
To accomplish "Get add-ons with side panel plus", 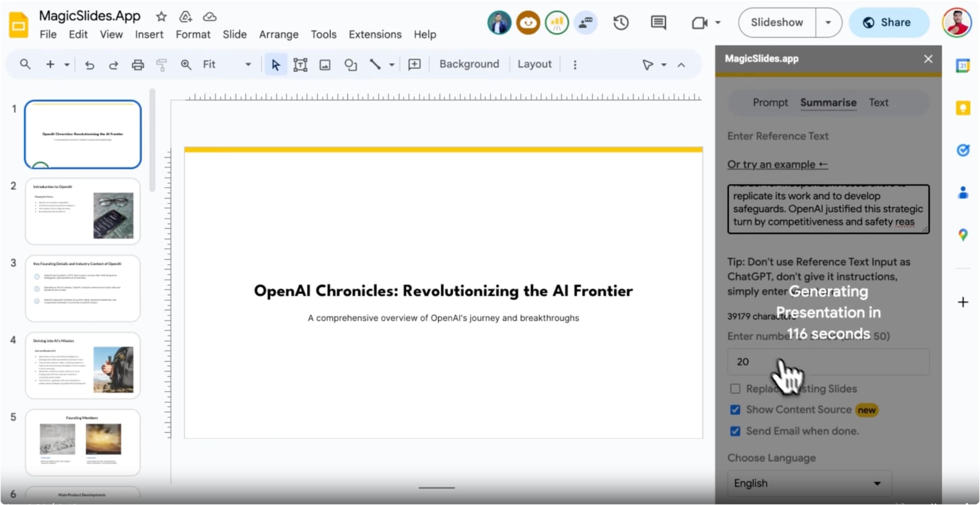I will (x=963, y=302).
